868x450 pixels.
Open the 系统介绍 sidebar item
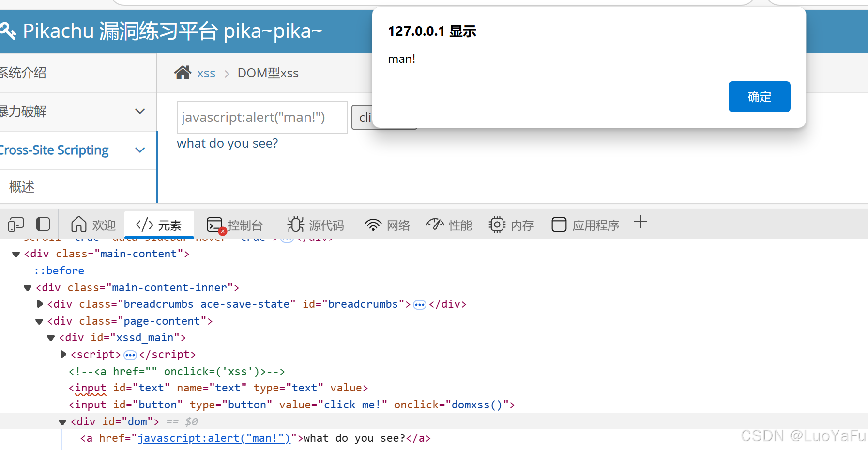(23, 73)
